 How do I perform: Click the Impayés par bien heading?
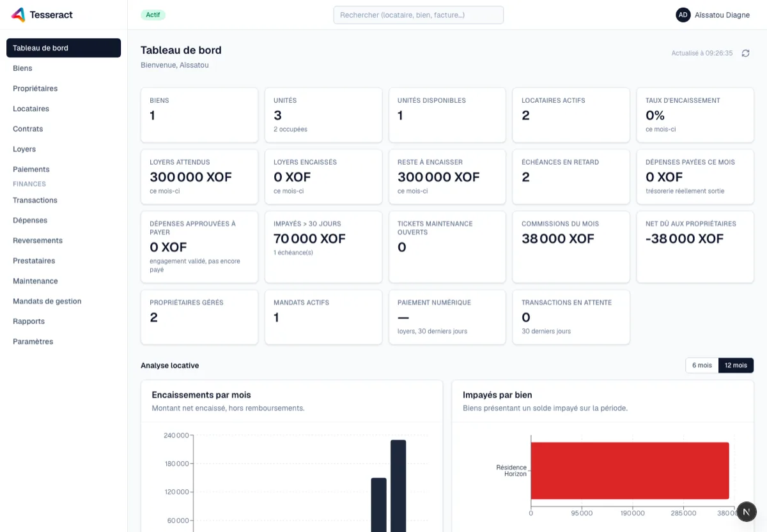tap(497, 395)
